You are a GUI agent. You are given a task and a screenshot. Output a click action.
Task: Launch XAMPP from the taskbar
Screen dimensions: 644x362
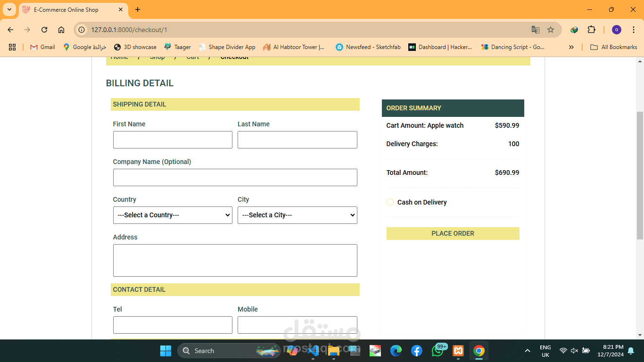point(458,351)
